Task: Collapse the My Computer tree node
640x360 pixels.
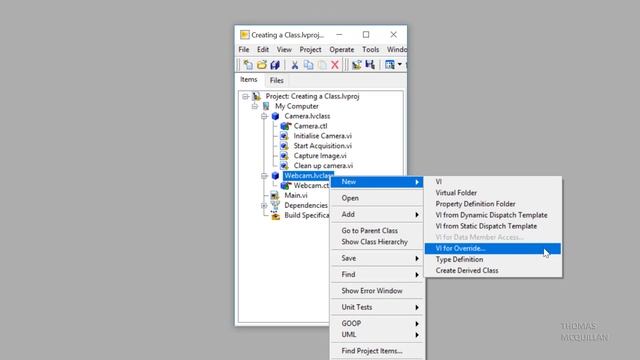Action: click(255, 106)
